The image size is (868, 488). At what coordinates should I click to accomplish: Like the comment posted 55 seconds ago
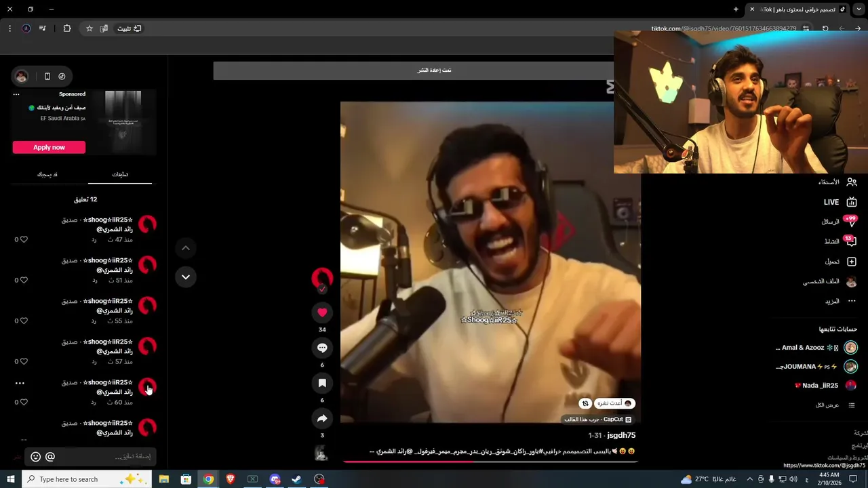pos(23,321)
